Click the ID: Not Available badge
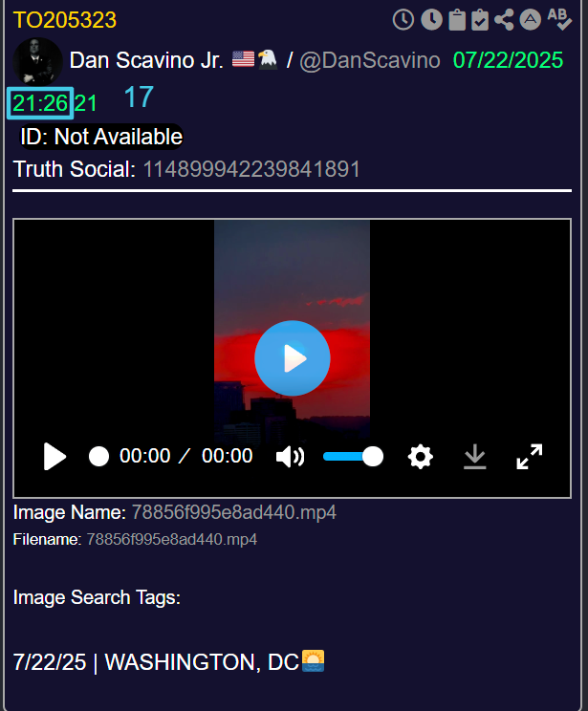 tap(101, 137)
